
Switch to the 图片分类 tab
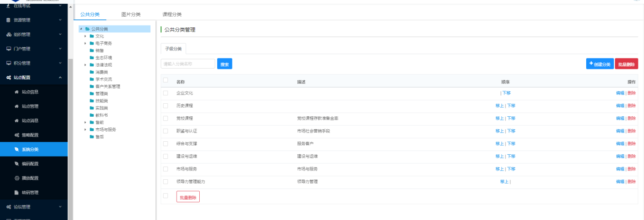coord(131,14)
